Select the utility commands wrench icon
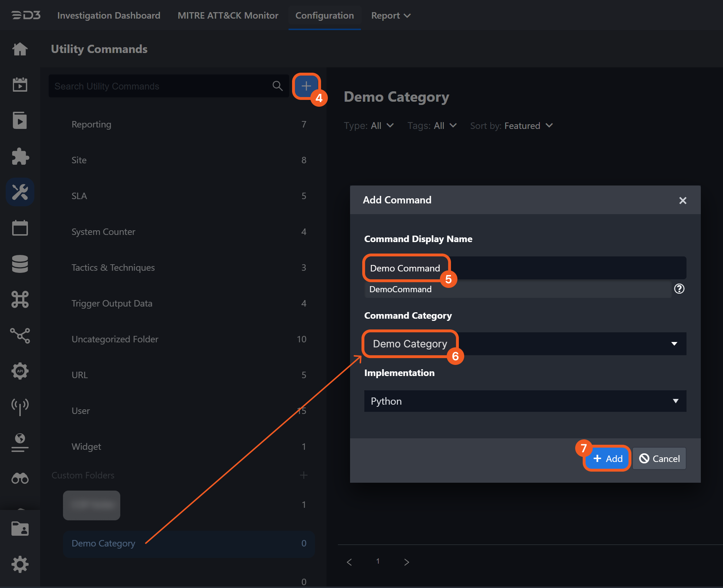The width and height of the screenshot is (723, 588). [x=20, y=192]
